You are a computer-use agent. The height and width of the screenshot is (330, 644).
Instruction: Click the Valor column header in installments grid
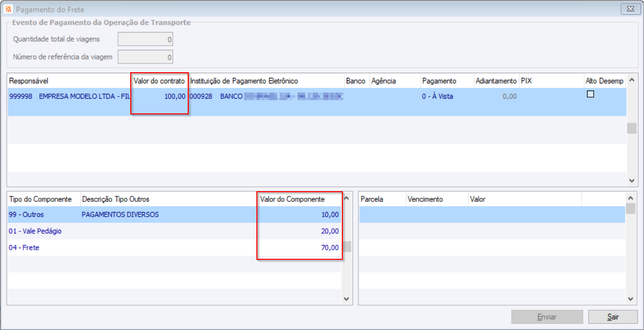(524, 199)
